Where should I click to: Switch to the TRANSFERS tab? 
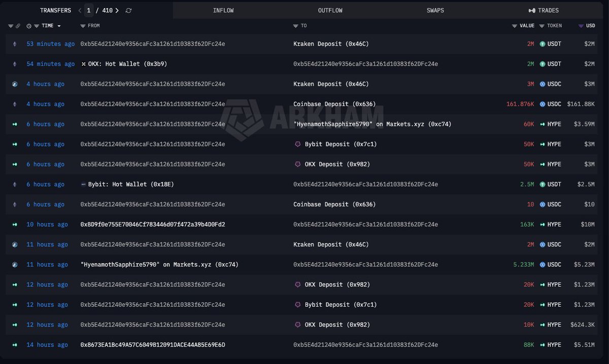[x=56, y=10]
